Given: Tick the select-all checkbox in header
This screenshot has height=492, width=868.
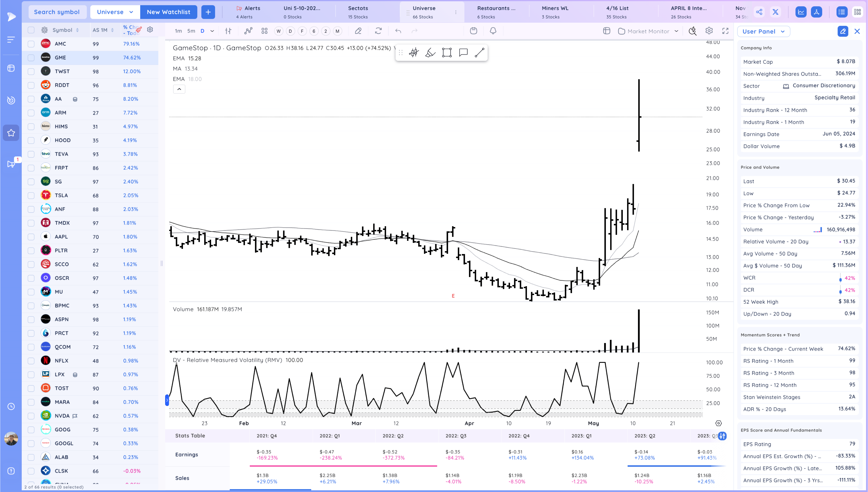Looking at the screenshot, I should pos(31,30).
